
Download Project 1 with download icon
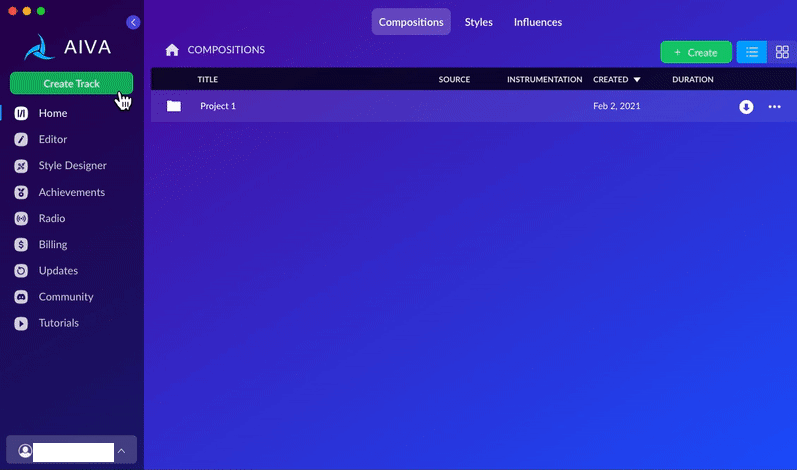pos(746,107)
